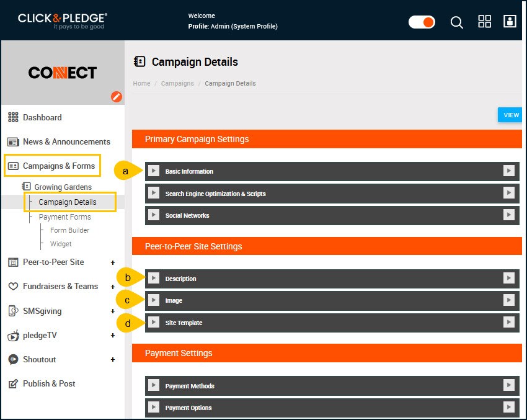Screen dimensions: 527x420
Task: Click the pledgeTV television icon
Action: coord(14,335)
